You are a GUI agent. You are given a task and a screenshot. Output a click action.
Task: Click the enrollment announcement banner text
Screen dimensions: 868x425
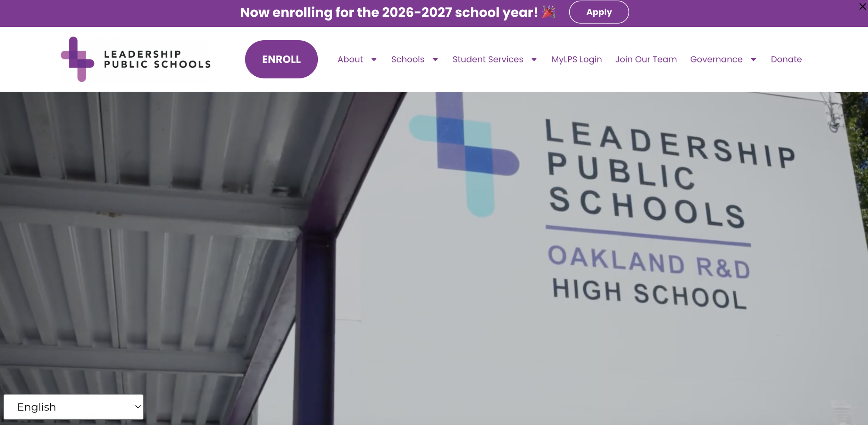389,12
